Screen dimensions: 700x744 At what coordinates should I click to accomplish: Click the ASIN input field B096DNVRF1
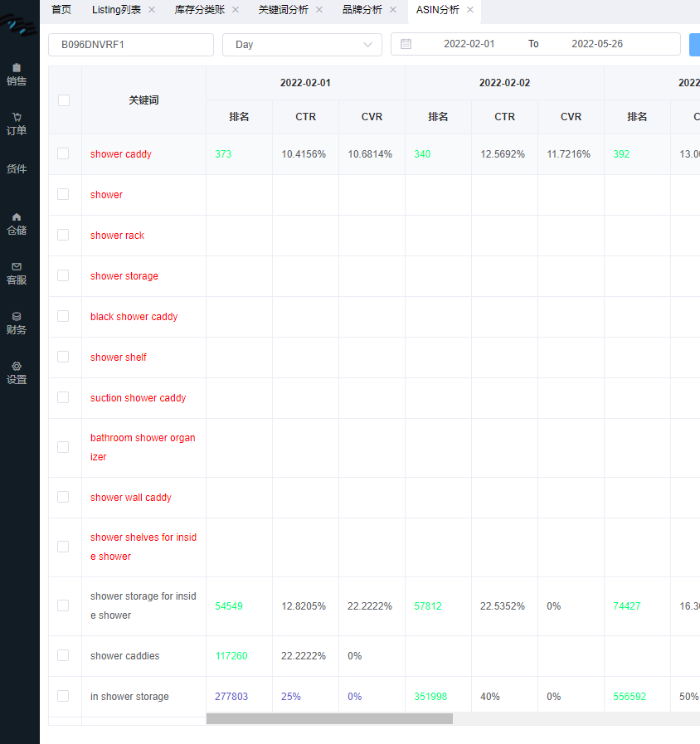tap(131, 44)
